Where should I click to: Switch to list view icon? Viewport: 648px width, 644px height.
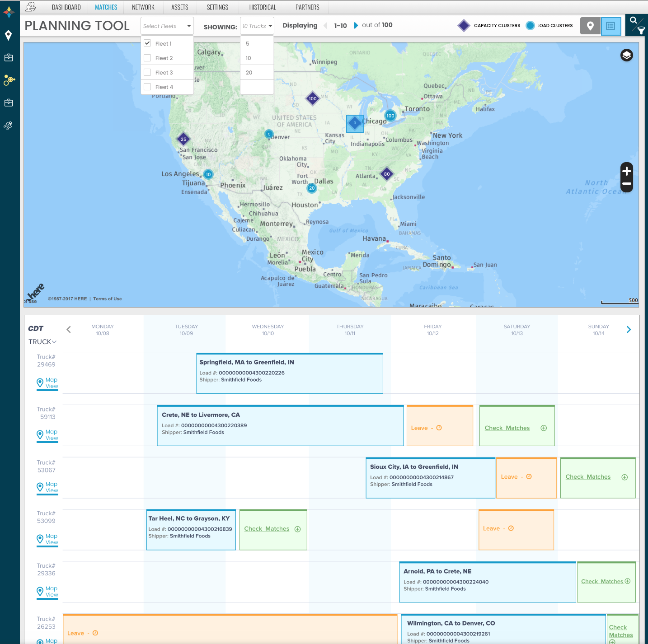(610, 26)
